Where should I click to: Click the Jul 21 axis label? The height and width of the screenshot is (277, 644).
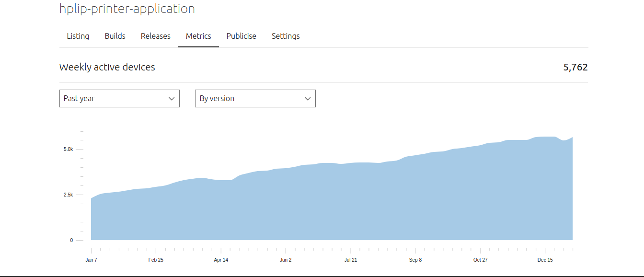pyautogui.click(x=351, y=260)
